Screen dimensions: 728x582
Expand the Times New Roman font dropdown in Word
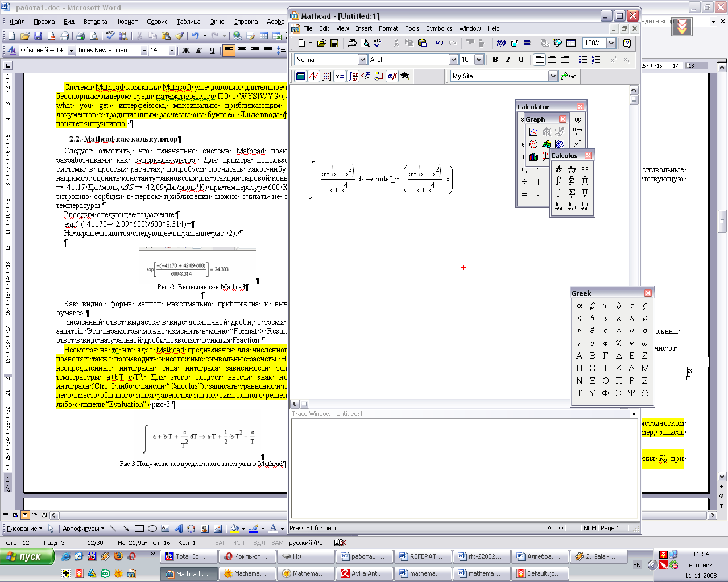144,51
